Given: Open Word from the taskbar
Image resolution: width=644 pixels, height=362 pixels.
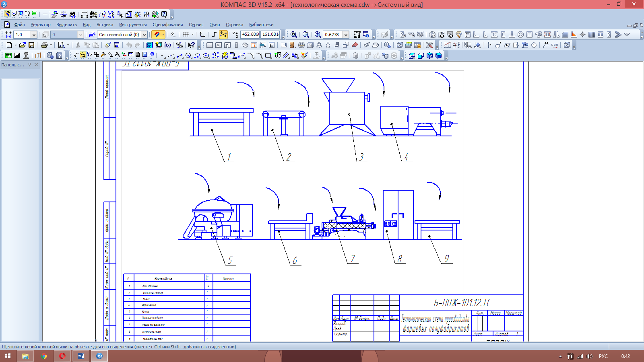Looking at the screenshot, I should tap(81, 356).
